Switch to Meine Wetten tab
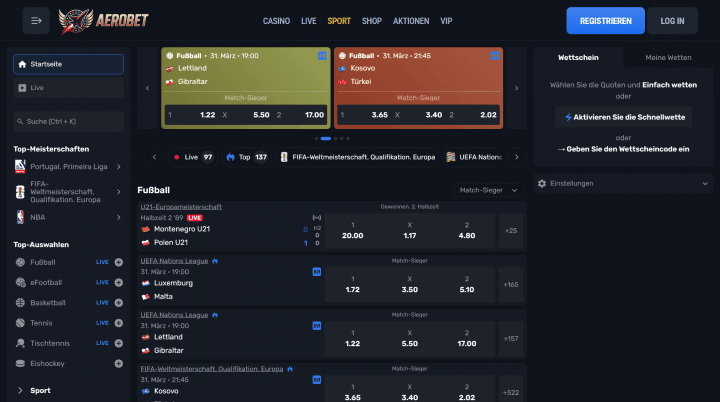 [x=668, y=57]
